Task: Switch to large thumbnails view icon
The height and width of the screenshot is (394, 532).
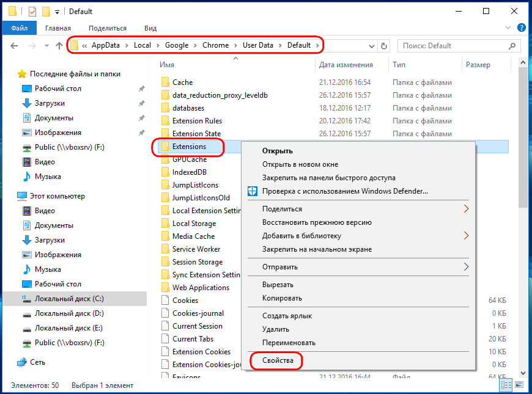Action: 519,385
